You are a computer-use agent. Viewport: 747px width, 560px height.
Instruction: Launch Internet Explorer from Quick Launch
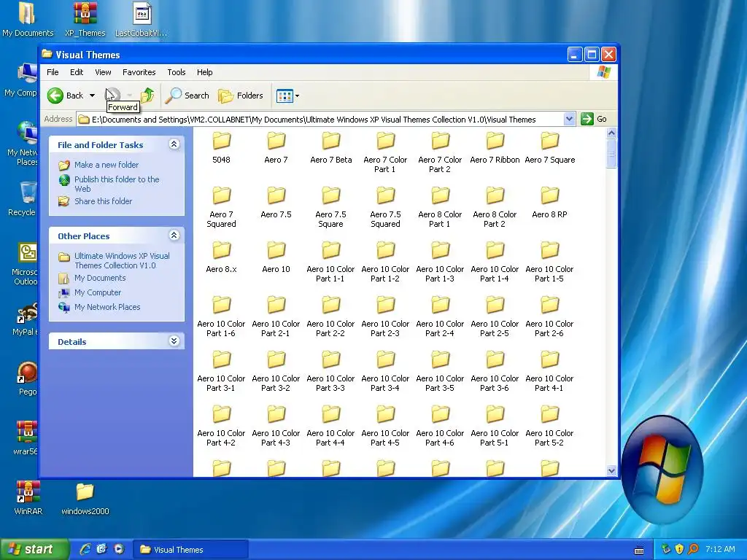85,549
